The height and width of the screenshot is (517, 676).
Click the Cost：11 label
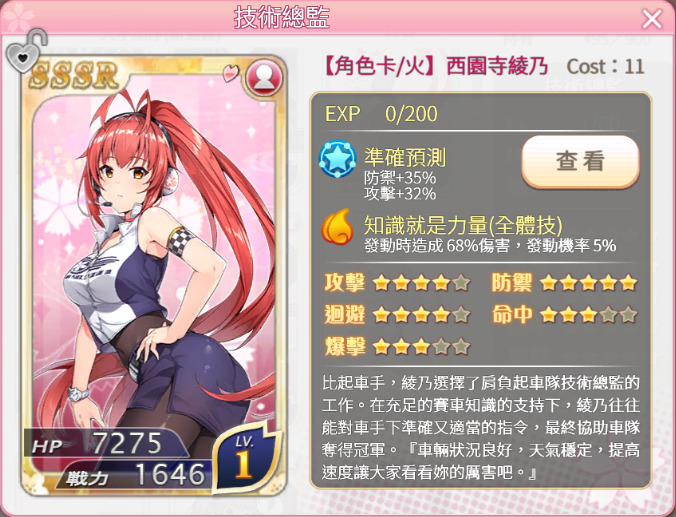[605, 67]
